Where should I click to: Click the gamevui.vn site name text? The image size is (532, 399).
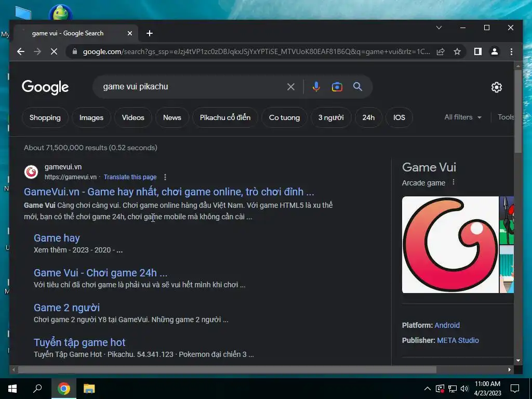point(63,167)
